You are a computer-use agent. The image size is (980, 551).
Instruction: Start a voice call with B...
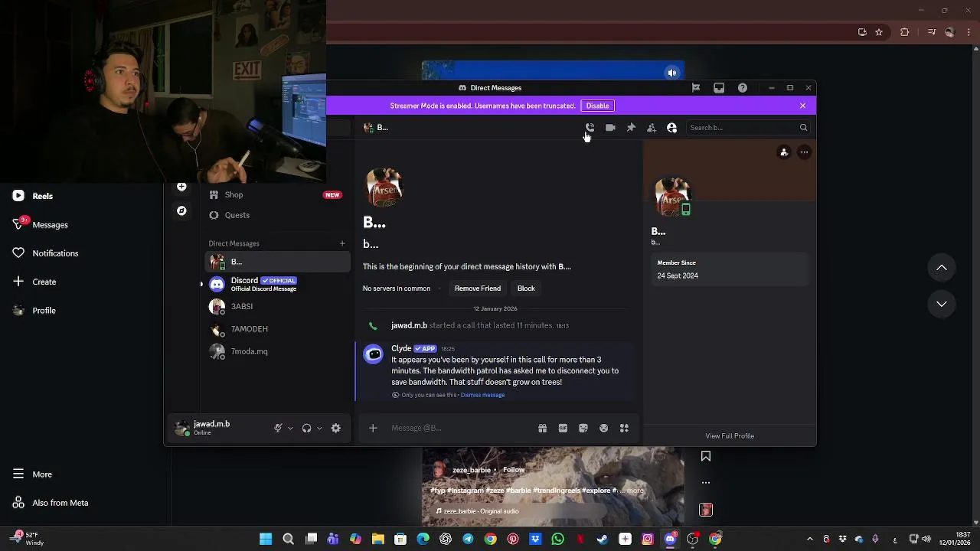[590, 128]
